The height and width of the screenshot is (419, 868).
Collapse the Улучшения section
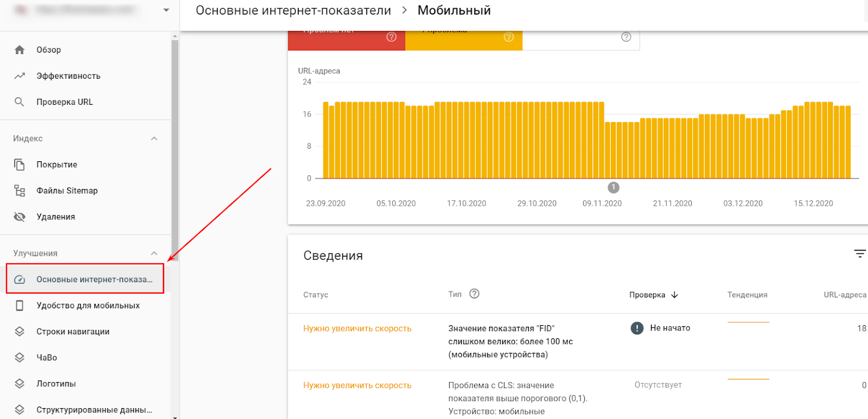(154, 253)
